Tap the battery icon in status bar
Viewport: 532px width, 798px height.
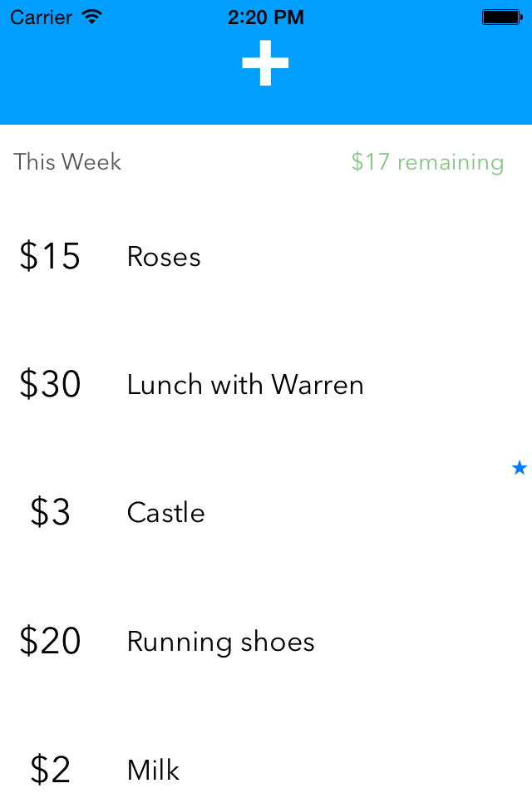pos(501,17)
